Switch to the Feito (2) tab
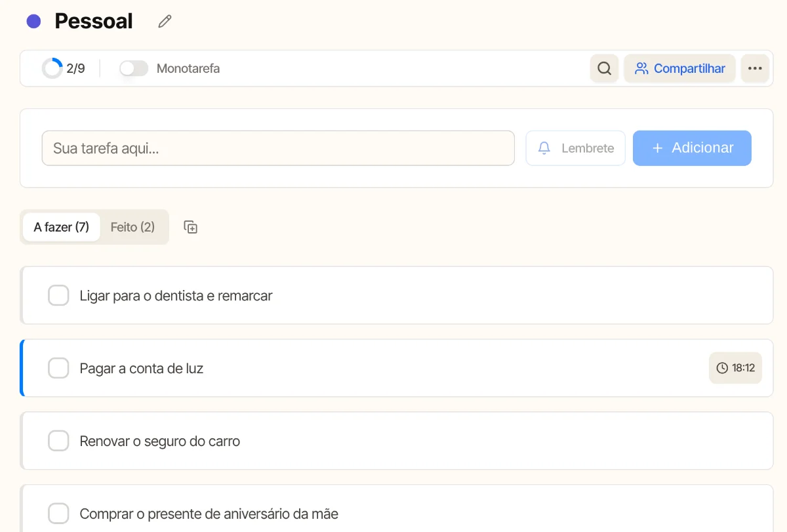 coord(132,227)
